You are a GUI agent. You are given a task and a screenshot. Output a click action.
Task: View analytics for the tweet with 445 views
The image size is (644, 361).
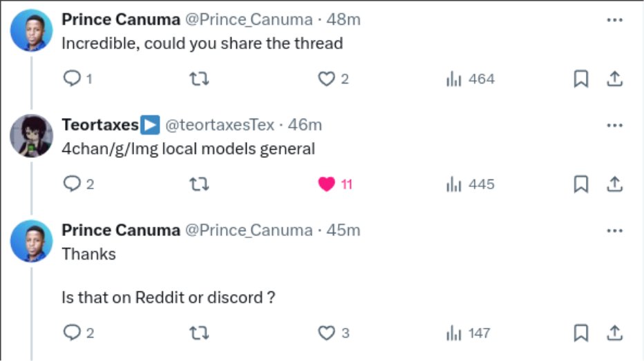coord(454,184)
